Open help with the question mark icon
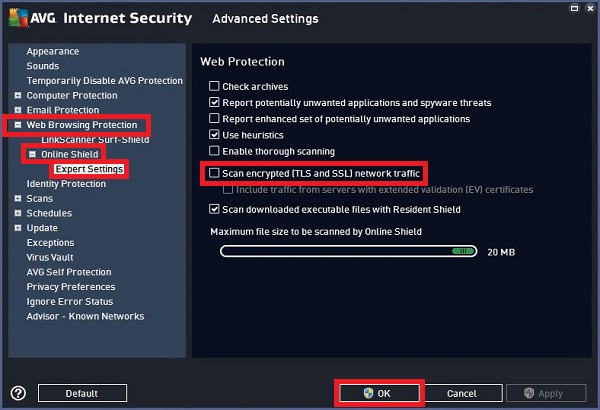Viewport: 600px width, 410px height. coord(18,393)
